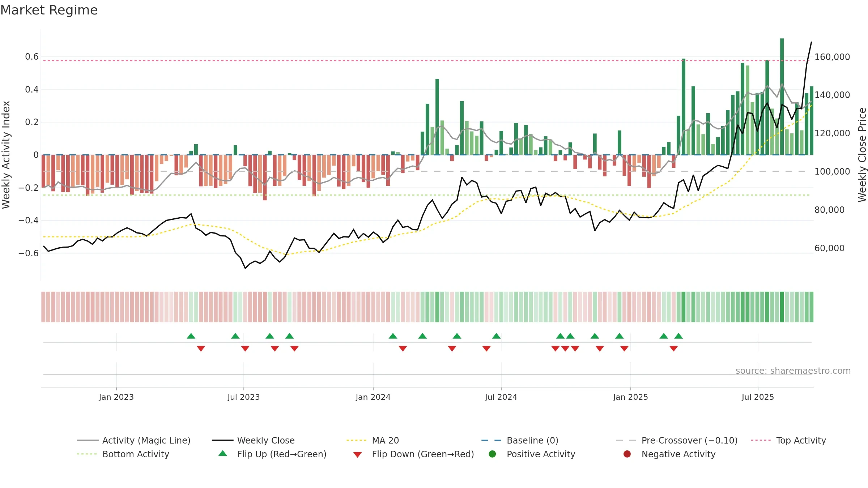Click the Jul 2025 x-axis label
This screenshot has width=868, height=488.
point(758,397)
